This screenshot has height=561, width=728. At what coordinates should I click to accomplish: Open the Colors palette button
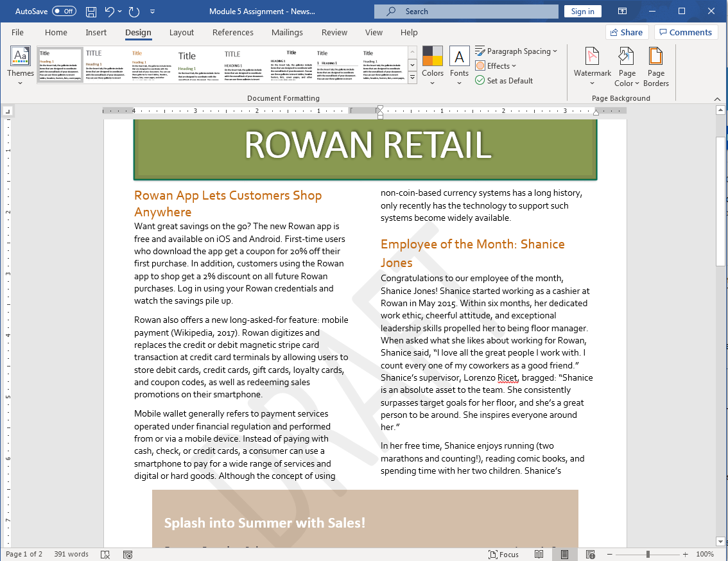[432, 65]
